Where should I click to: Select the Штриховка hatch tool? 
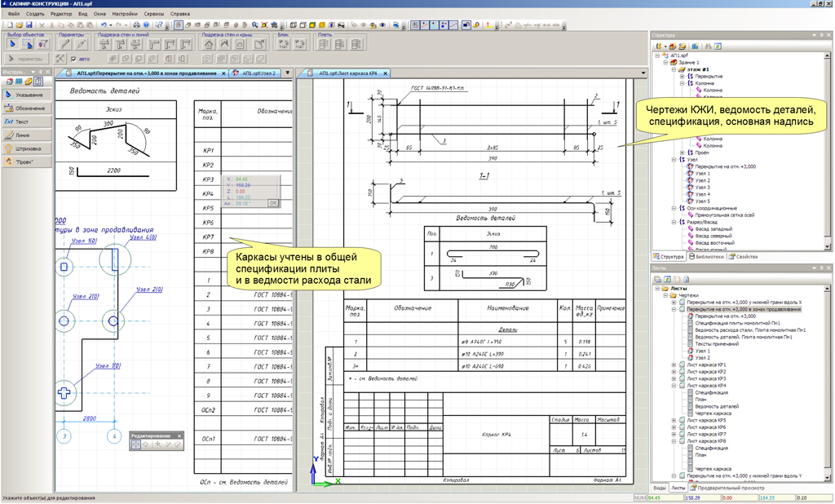click(26, 148)
